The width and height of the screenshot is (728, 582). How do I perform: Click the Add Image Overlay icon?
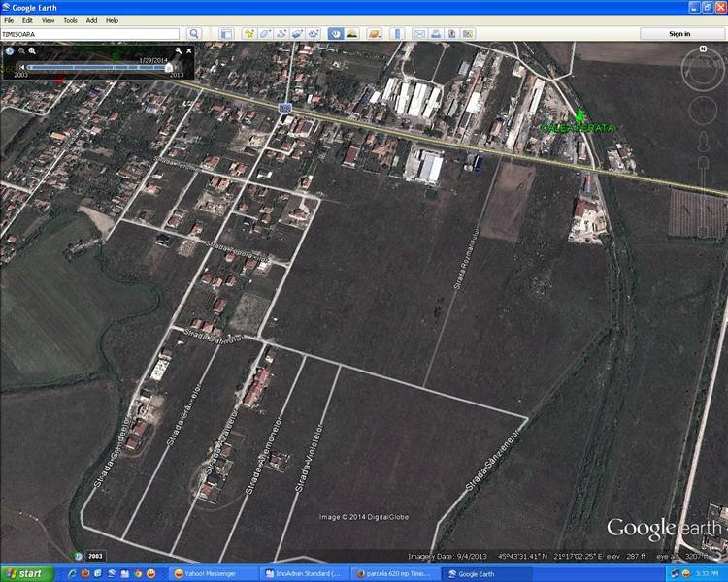(x=297, y=34)
